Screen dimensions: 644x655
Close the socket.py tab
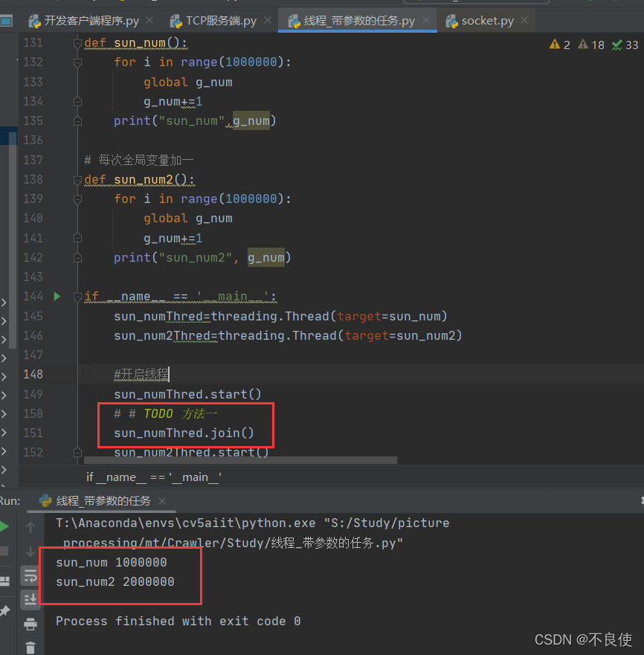coord(524,20)
